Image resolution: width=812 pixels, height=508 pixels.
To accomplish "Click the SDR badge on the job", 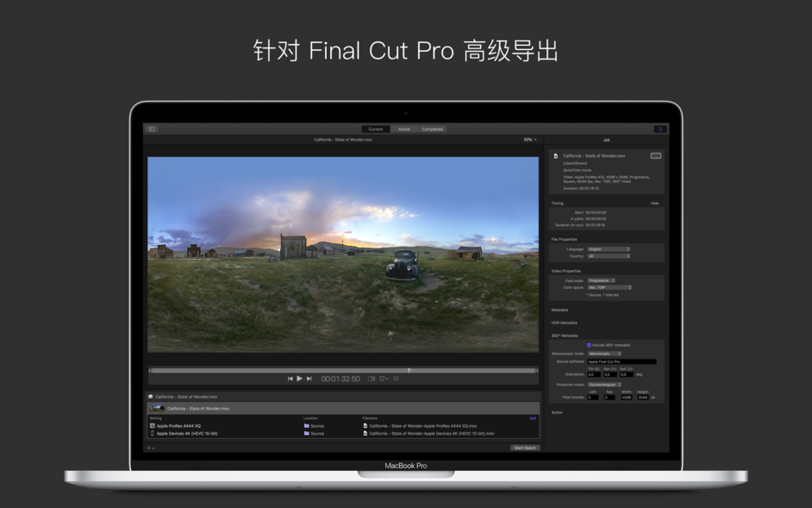I will coord(655,154).
